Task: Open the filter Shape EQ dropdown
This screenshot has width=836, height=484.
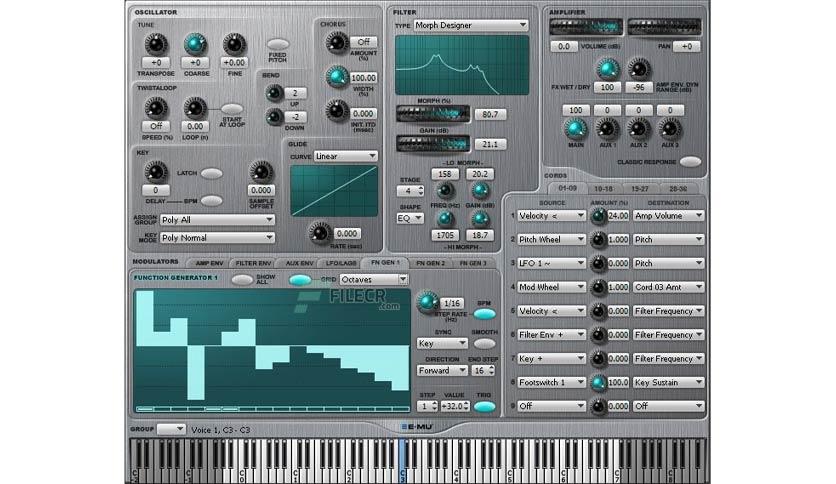Action: click(x=409, y=218)
